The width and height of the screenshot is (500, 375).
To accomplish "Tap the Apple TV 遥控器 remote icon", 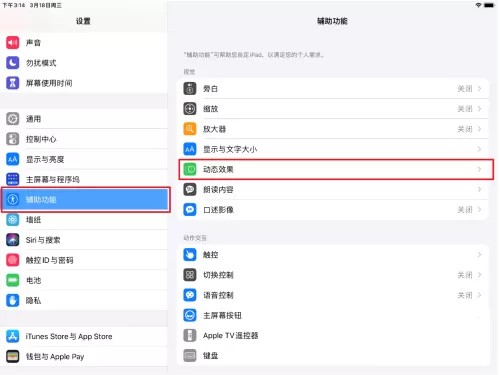I will click(x=190, y=335).
